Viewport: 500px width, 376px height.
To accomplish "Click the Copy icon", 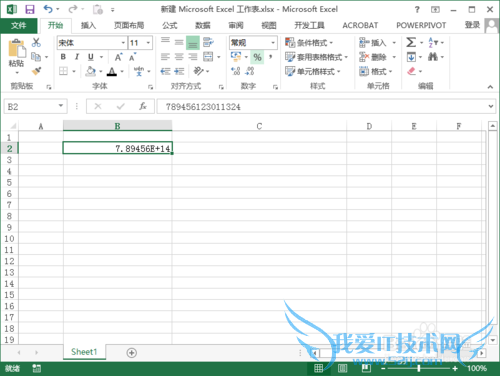I will pos(36,57).
